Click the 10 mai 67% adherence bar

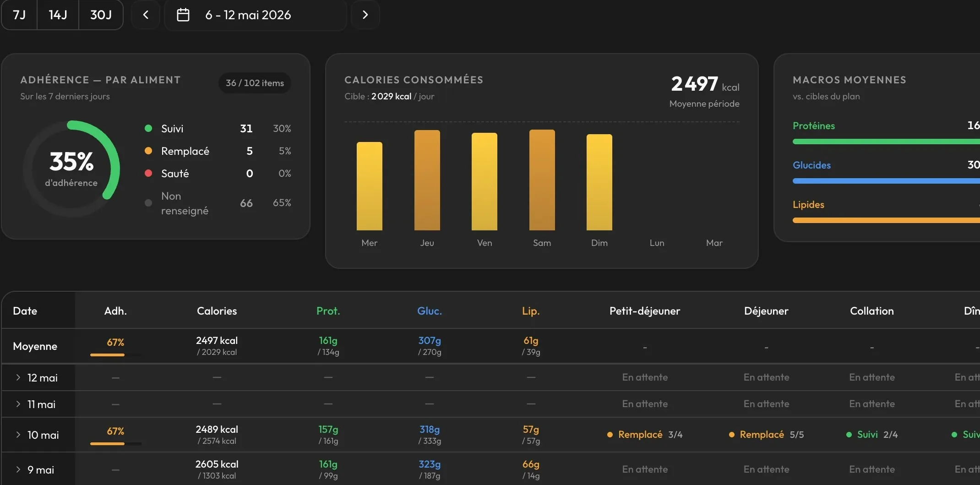(116, 444)
